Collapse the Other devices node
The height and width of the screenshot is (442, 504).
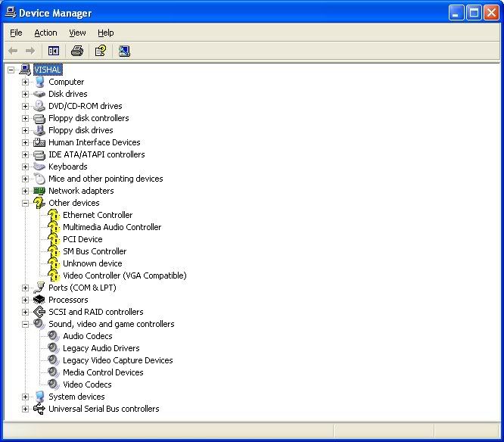coord(26,203)
